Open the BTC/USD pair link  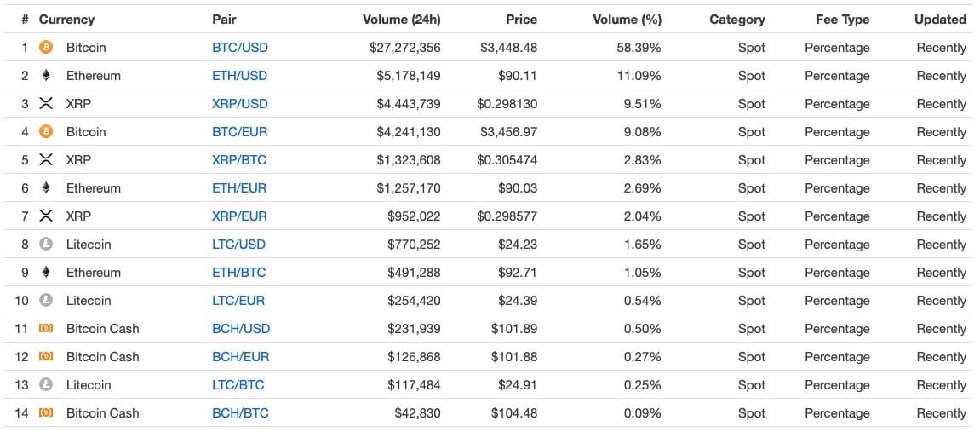[x=240, y=48]
